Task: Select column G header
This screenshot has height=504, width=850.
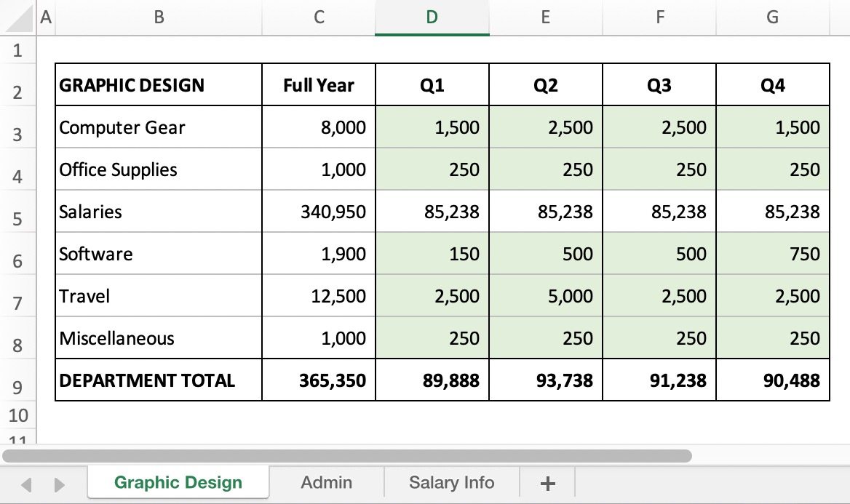Action: coord(772,17)
